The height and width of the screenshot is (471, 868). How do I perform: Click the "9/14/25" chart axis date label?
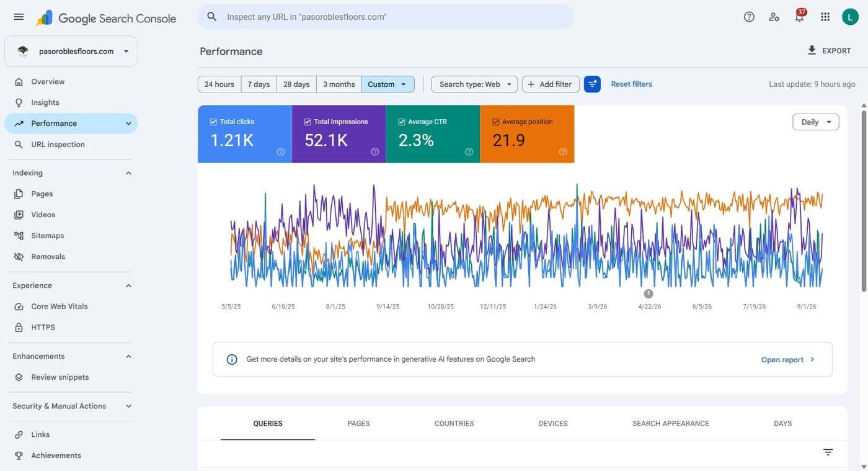387,307
